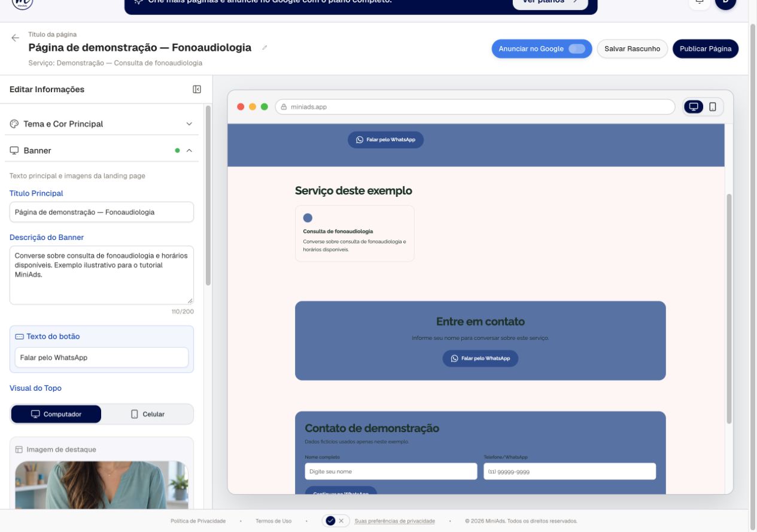Switch preview to mobile view icon
757x532 pixels.
click(713, 107)
